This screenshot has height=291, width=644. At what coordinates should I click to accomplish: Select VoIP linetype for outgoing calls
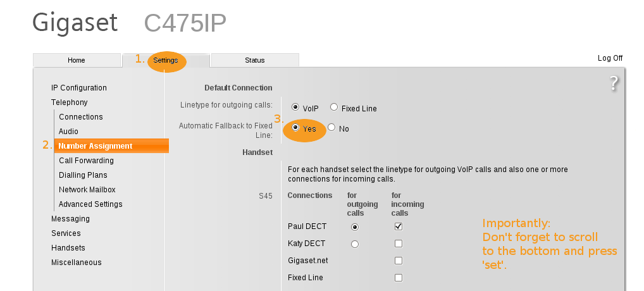click(295, 107)
